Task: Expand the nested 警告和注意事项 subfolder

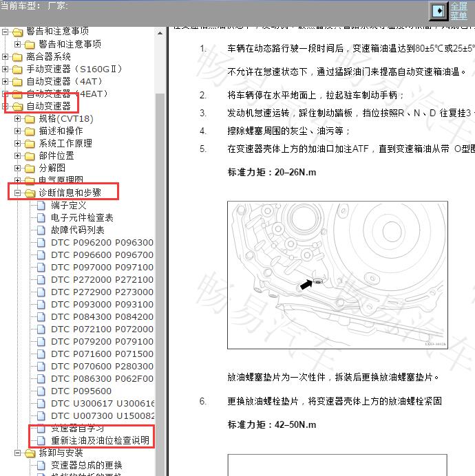Action: coord(18,44)
